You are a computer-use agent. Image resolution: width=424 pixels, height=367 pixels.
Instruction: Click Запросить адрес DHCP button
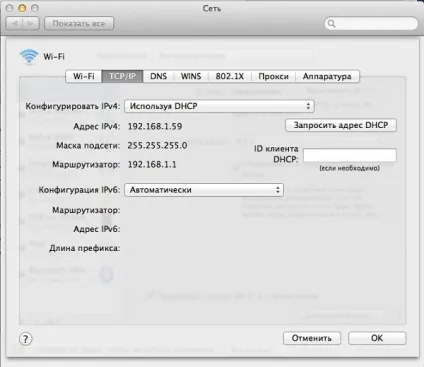point(341,125)
